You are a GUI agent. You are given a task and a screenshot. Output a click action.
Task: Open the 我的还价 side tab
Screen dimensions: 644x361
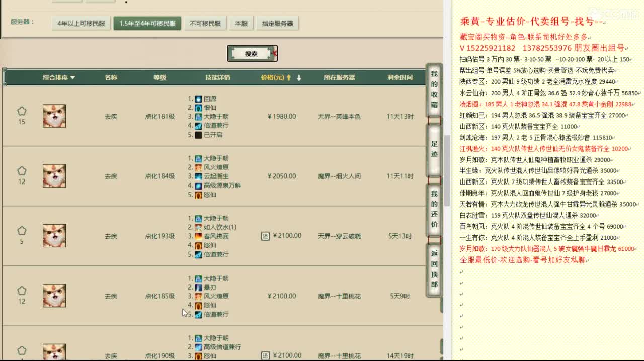(x=434, y=209)
